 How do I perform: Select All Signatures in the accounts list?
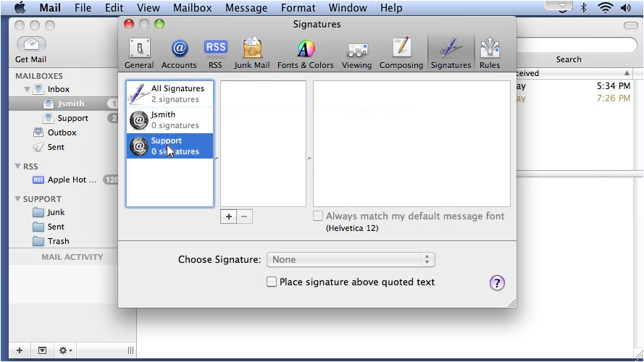click(x=170, y=93)
